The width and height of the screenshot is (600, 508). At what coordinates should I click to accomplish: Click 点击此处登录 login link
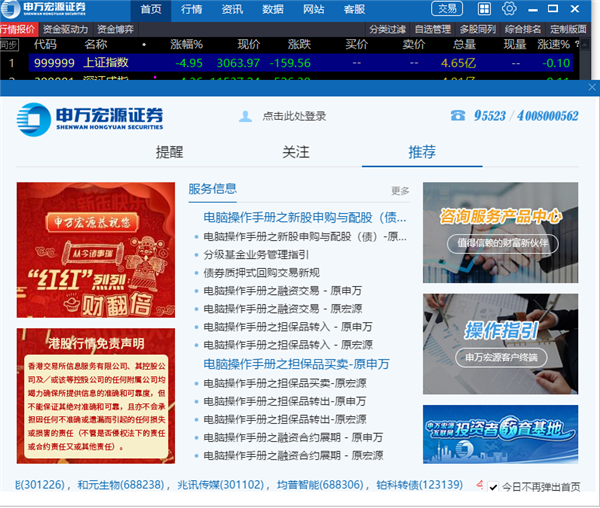[294, 116]
